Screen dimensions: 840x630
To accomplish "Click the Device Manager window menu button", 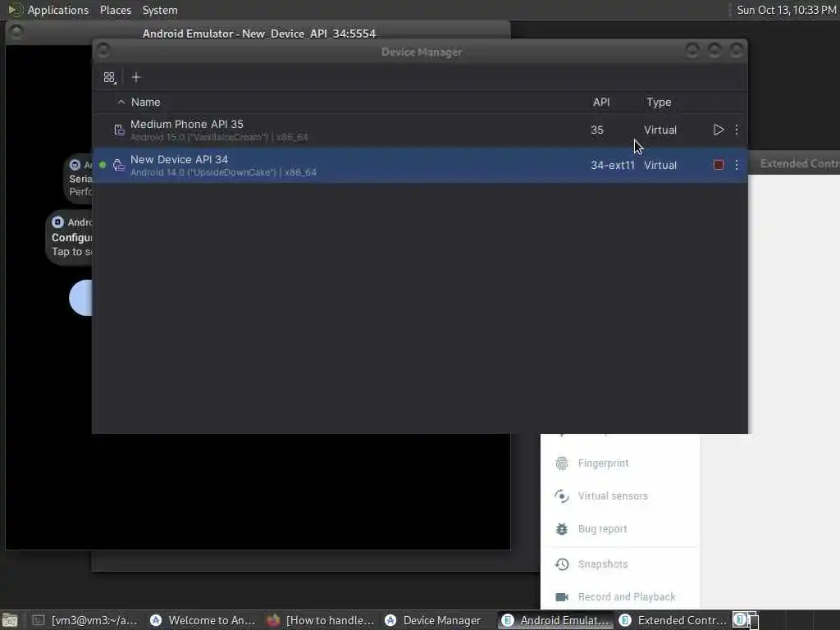I will tap(103, 51).
